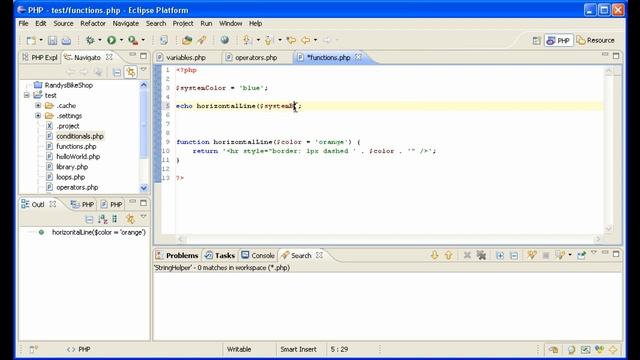Click the Open PHP resource folder icon
The image size is (640, 360).
(187, 40)
